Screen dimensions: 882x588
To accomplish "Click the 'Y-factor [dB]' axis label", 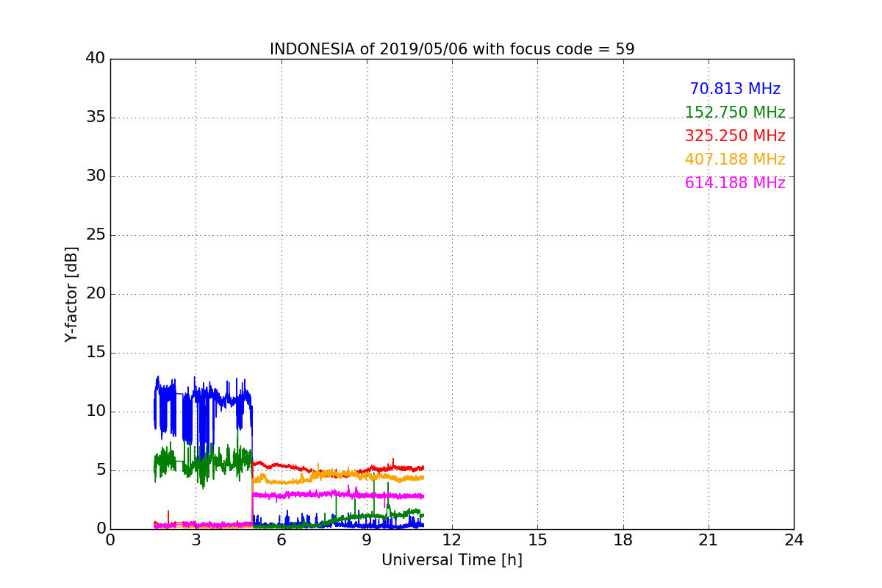I will pos(71,294).
